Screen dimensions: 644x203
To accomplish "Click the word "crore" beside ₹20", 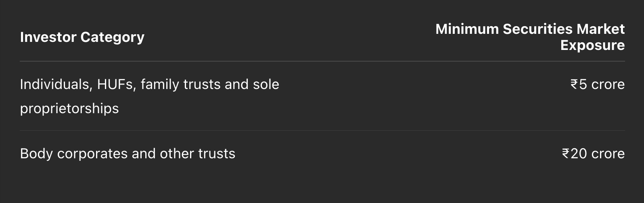I will coord(608,153).
